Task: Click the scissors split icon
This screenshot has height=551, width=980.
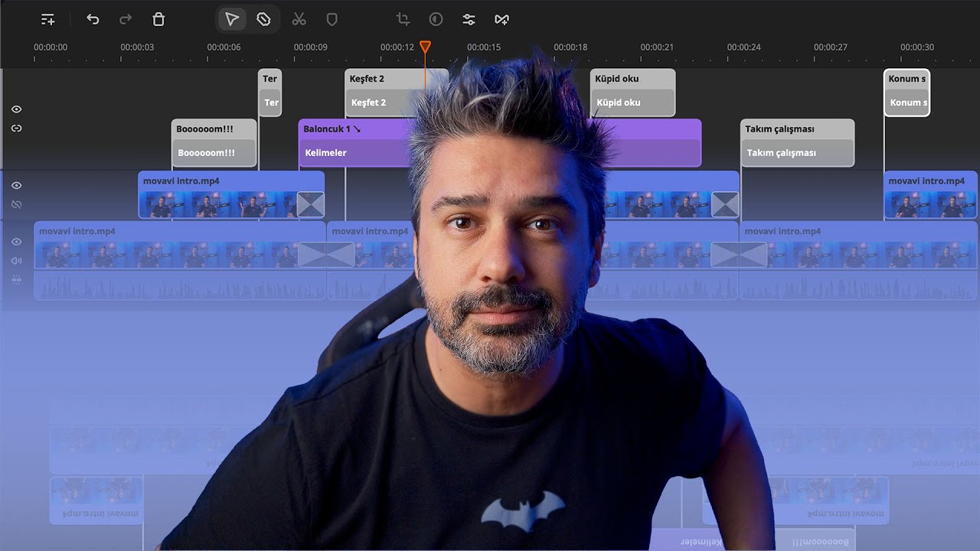Action: (x=299, y=19)
